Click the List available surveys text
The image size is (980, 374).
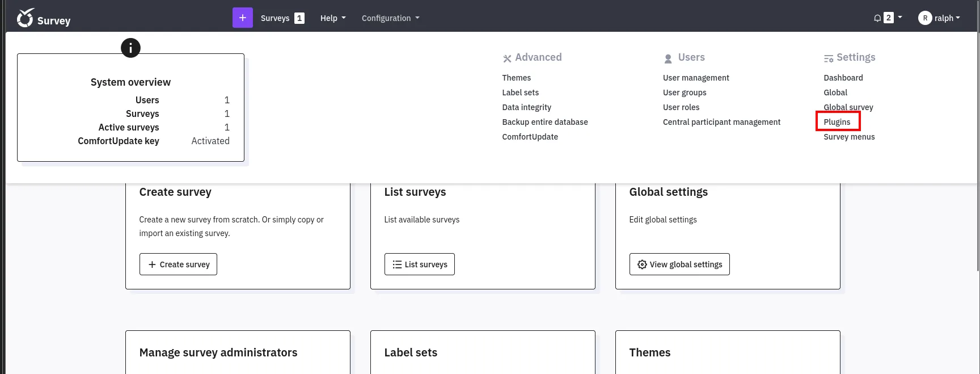(x=422, y=220)
